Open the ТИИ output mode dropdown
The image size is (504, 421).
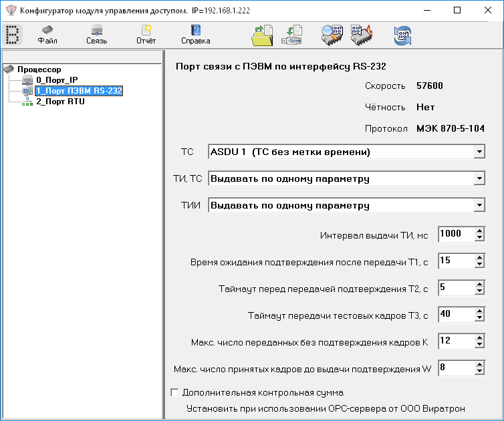coord(479,206)
